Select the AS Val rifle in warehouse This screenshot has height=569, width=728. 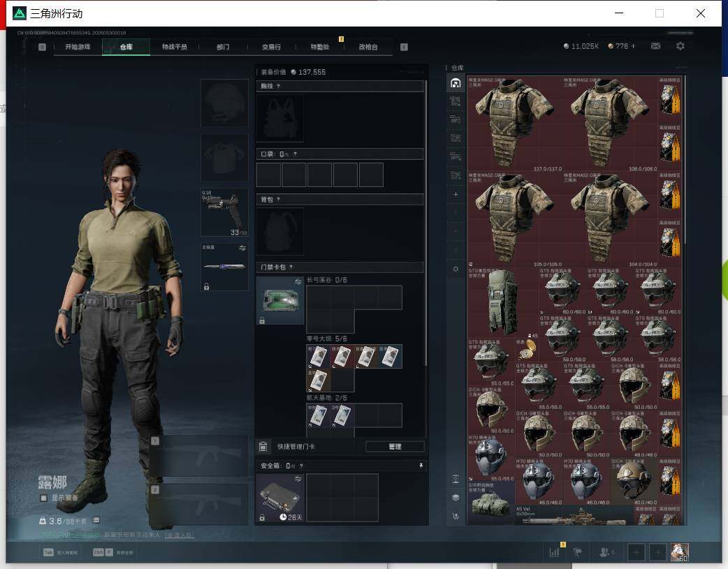[x=574, y=516]
